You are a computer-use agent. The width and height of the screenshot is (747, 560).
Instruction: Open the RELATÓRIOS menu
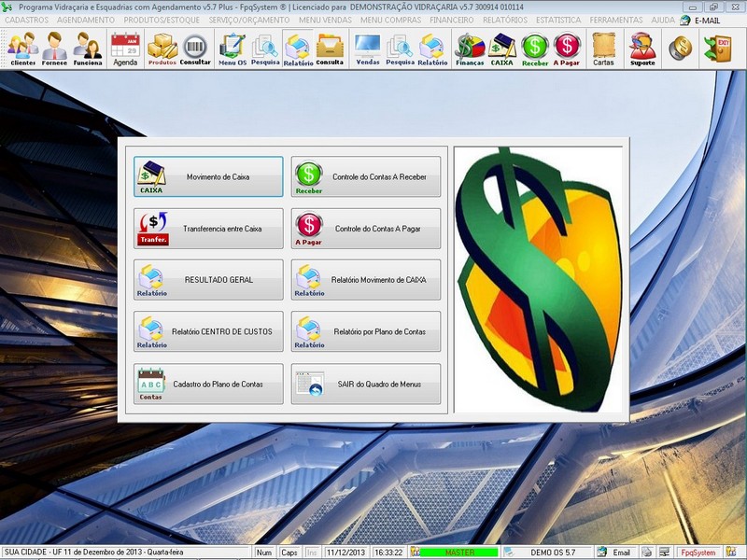click(504, 20)
